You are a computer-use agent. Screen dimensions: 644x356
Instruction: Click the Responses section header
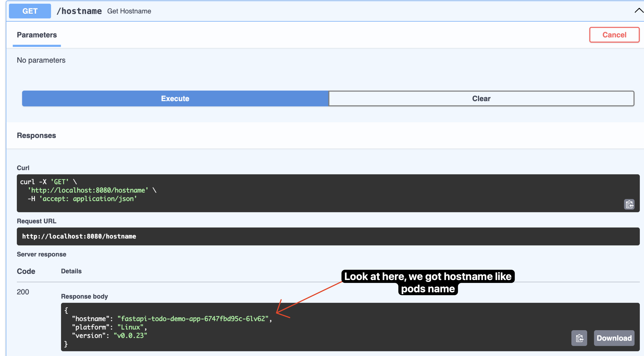tap(36, 135)
